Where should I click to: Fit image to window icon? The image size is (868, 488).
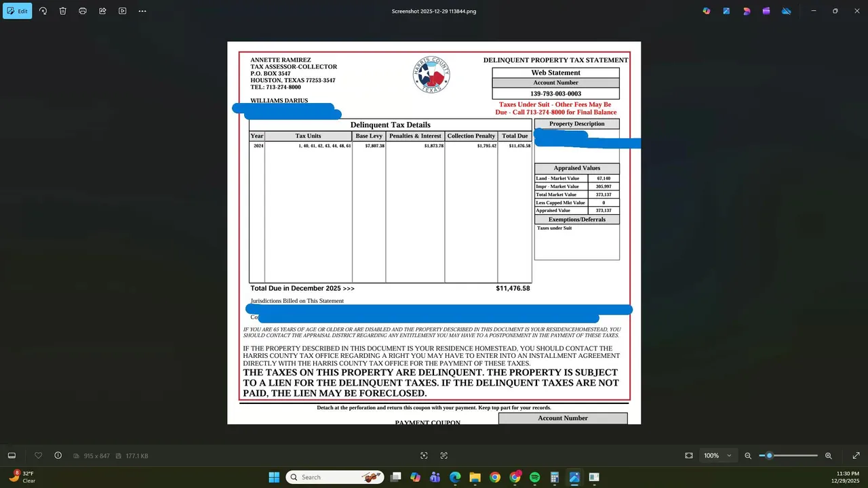click(x=689, y=455)
